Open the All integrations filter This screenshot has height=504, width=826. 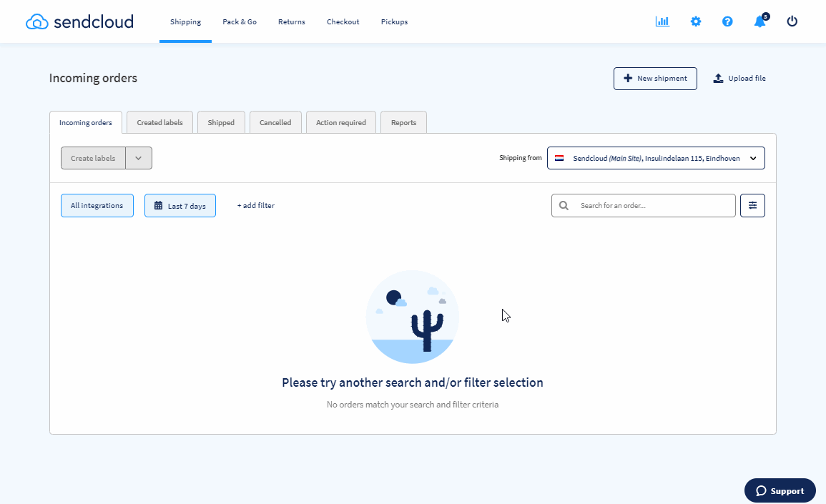[97, 205]
